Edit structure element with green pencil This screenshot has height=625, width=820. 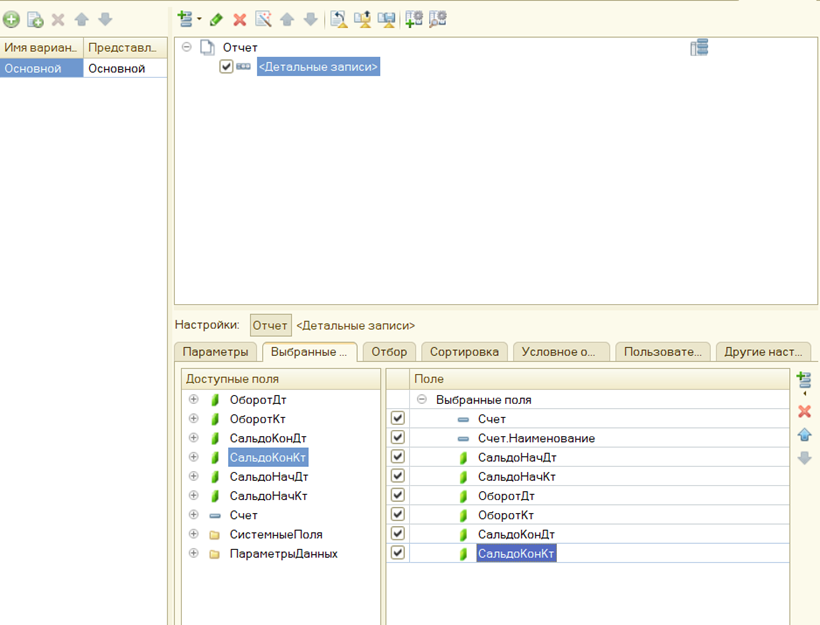(x=216, y=20)
